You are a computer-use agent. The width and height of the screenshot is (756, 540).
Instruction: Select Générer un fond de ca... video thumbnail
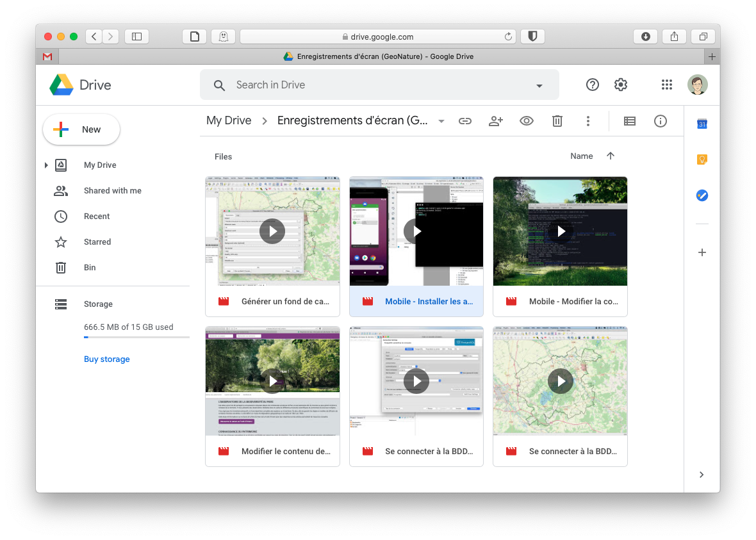[x=272, y=231]
